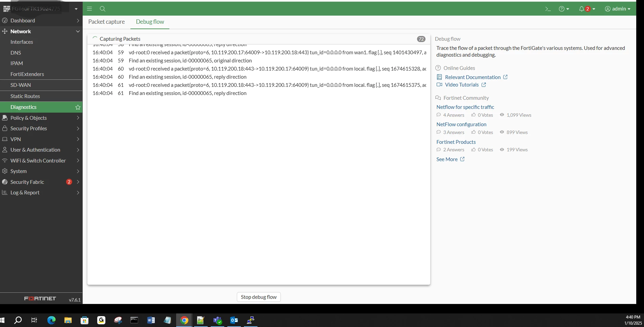
Task: Switch to Google Chrome in taskbar
Action: coord(184,320)
